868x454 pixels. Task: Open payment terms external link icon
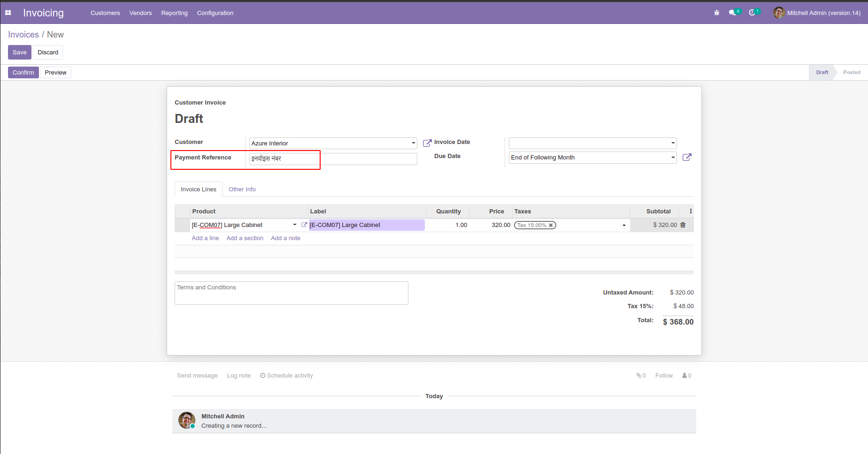[x=686, y=158]
